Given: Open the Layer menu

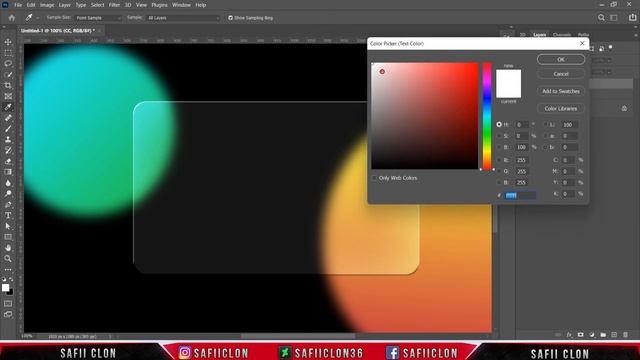Looking at the screenshot, I should coord(64,5).
